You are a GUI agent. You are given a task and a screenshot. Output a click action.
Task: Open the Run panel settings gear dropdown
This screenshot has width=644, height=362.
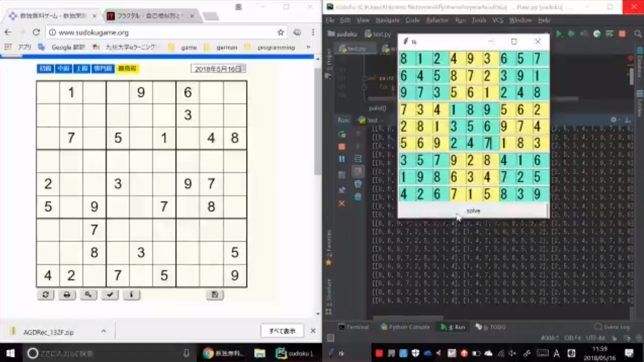[613, 120]
